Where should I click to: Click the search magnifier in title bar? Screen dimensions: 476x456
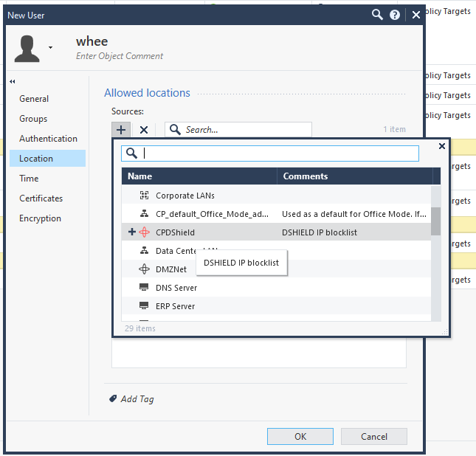(x=377, y=14)
